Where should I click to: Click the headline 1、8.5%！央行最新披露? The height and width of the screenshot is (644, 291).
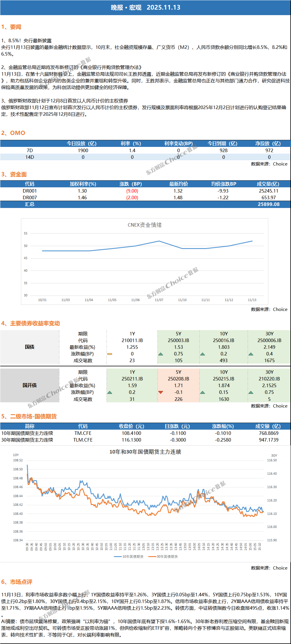tap(26, 41)
